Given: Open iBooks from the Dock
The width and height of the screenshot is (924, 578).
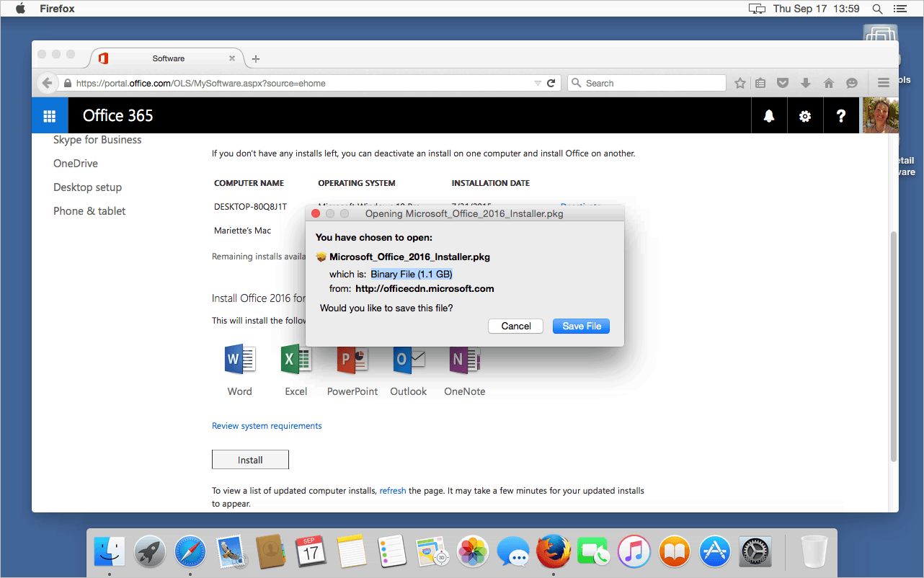Looking at the screenshot, I should (x=675, y=553).
